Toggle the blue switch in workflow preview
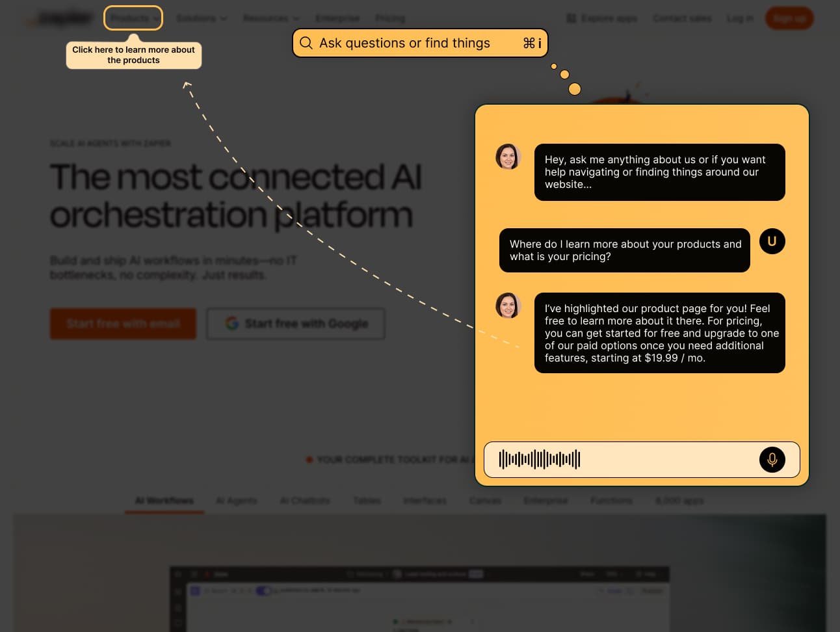This screenshot has height=632, width=840. (x=263, y=590)
